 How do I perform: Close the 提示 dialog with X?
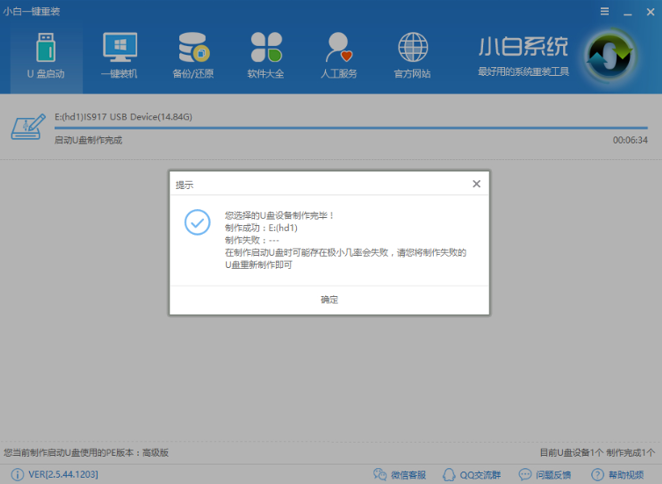[x=476, y=184]
